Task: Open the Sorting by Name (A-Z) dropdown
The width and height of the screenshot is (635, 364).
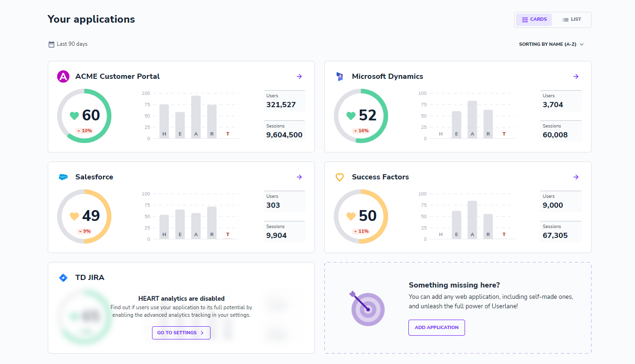Action: 551,44
